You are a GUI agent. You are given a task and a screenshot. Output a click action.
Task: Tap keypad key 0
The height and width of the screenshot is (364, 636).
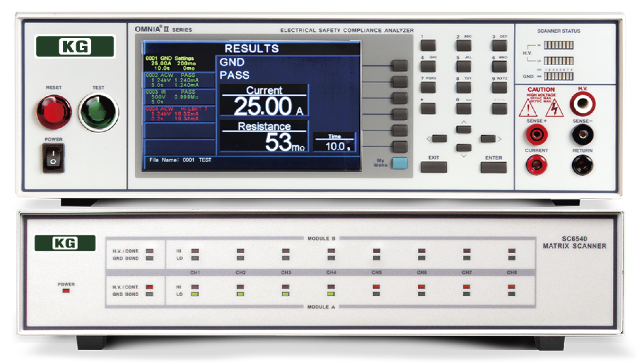[x=464, y=108]
